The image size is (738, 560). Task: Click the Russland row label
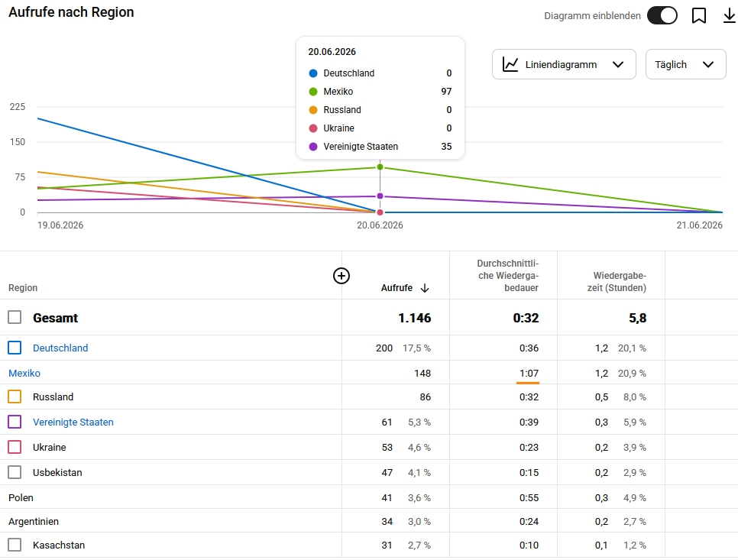(53, 397)
